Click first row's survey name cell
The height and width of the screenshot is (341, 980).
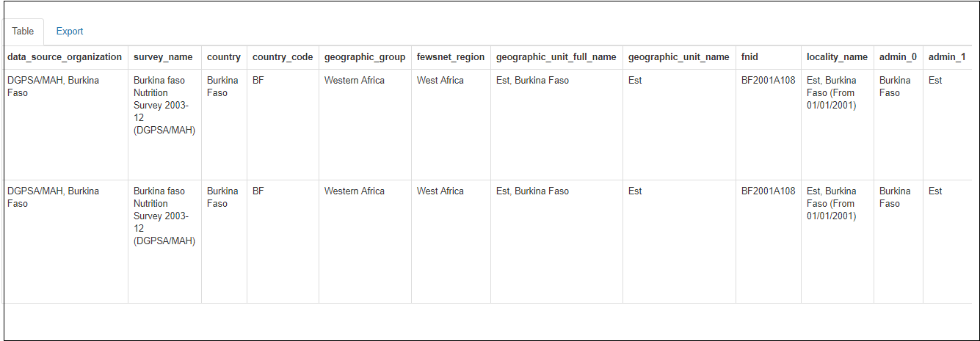point(164,106)
